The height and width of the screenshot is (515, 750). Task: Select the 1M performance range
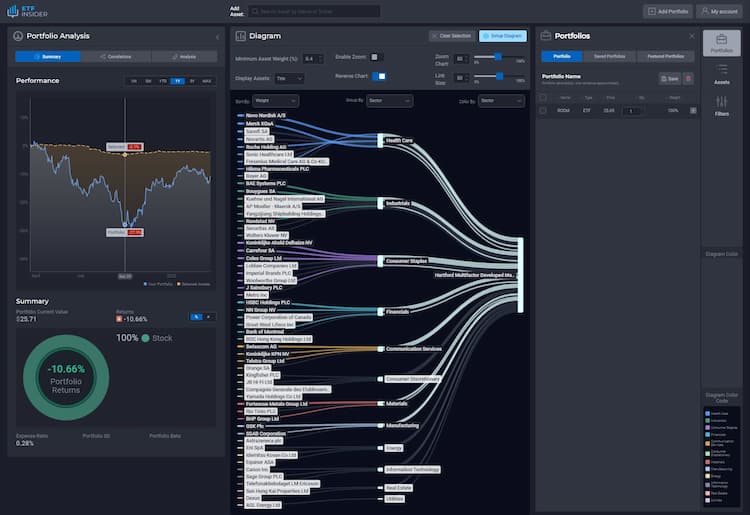(134, 81)
